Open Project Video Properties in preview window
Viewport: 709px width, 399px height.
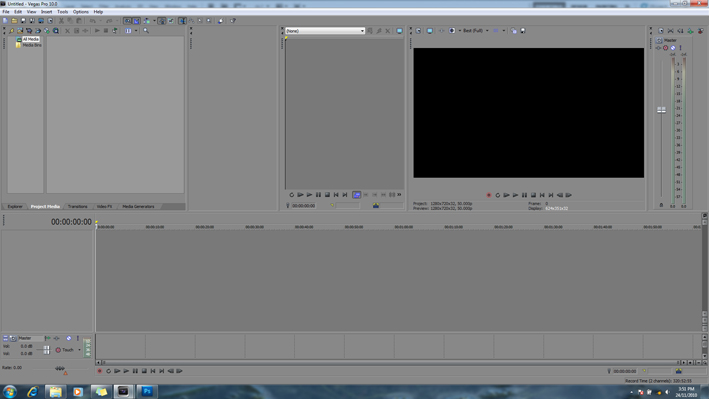418,31
